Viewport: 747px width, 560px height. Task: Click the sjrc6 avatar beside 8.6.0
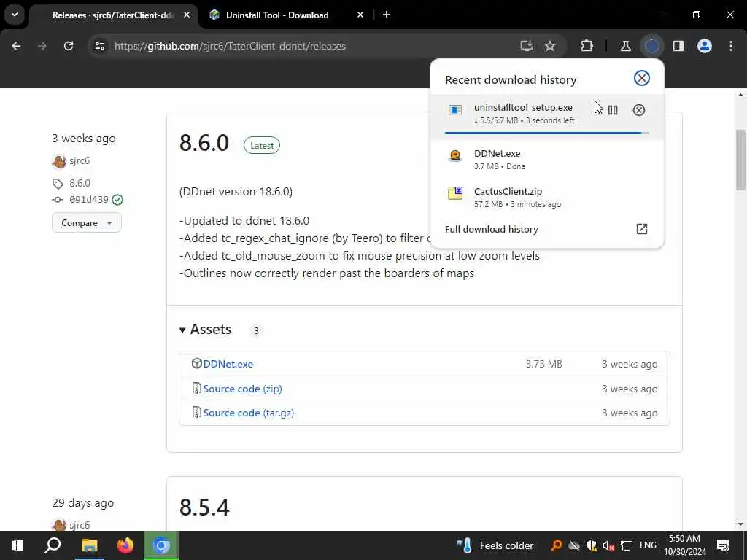[x=59, y=161]
